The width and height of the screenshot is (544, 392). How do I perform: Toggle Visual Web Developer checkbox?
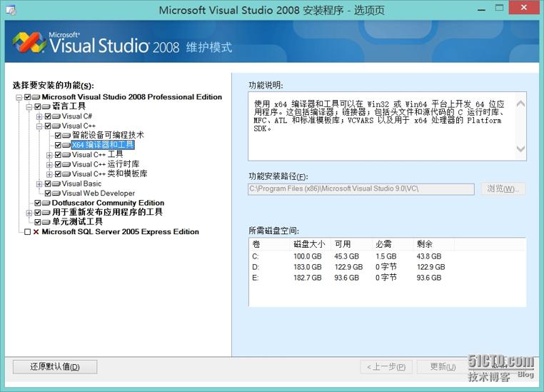coord(48,194)
